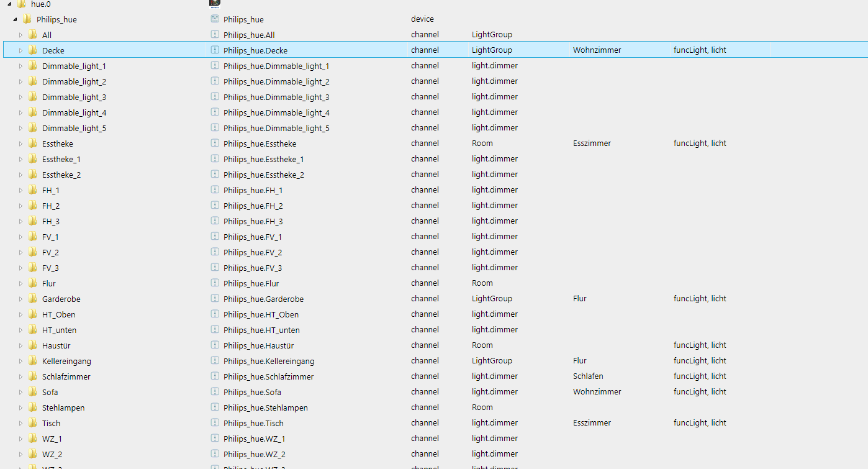Viewport: 868px width, 469px height.
Task: Collapse the hue.0 tree node
Action: 9,4
